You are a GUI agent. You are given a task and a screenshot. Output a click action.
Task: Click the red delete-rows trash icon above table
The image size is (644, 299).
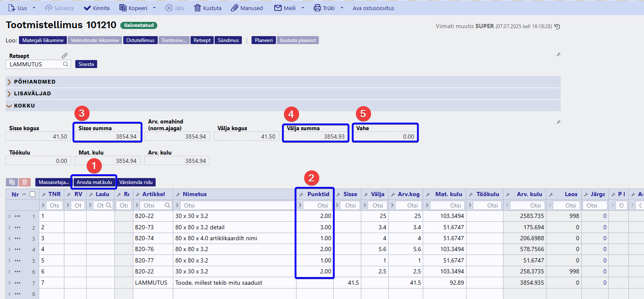(25, 182)
